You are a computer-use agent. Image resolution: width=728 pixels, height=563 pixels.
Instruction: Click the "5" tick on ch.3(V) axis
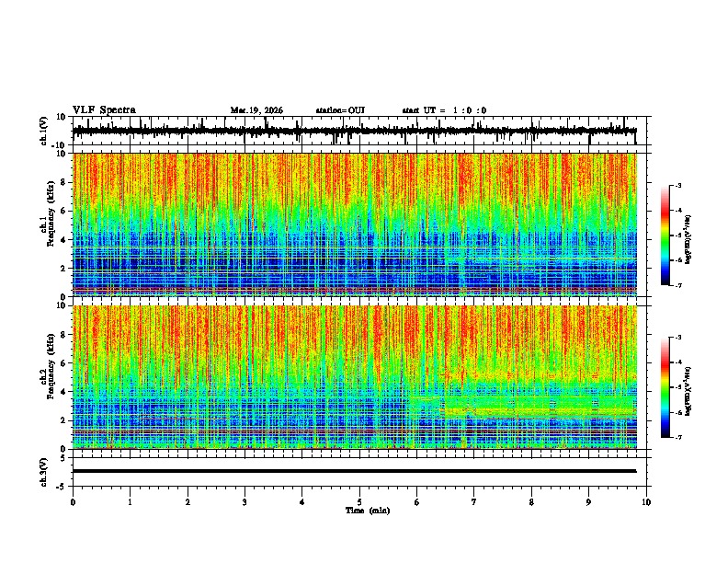[63, 458]
